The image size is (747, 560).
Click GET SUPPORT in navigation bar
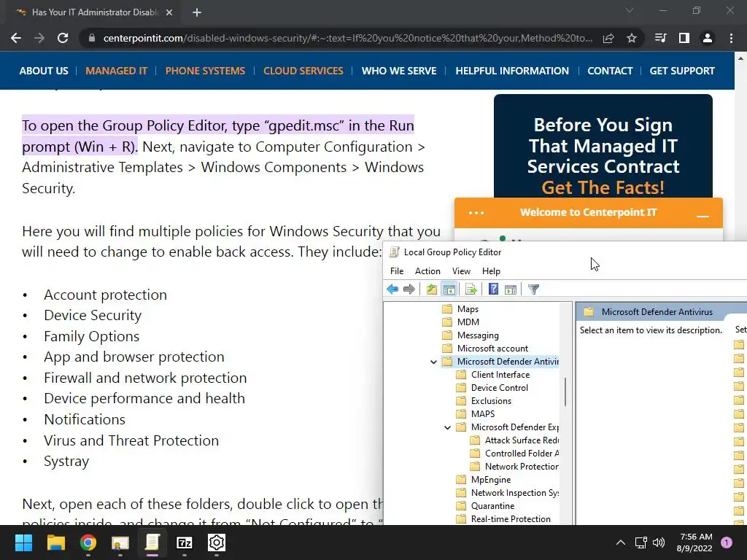tap(682, 71)
